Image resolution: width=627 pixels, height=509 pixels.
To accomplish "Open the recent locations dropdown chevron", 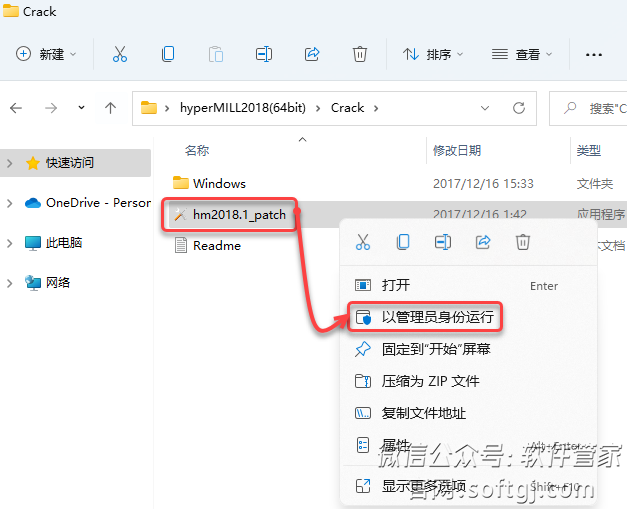I will (82, 108).
